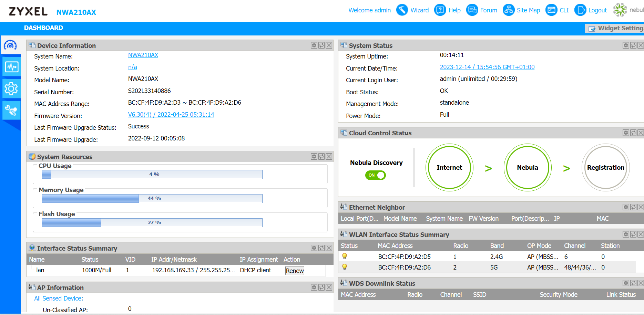The height and width of the screenshot is (315, 644).
Task: Open the Setup Wizard
Action: pos(412,10)
